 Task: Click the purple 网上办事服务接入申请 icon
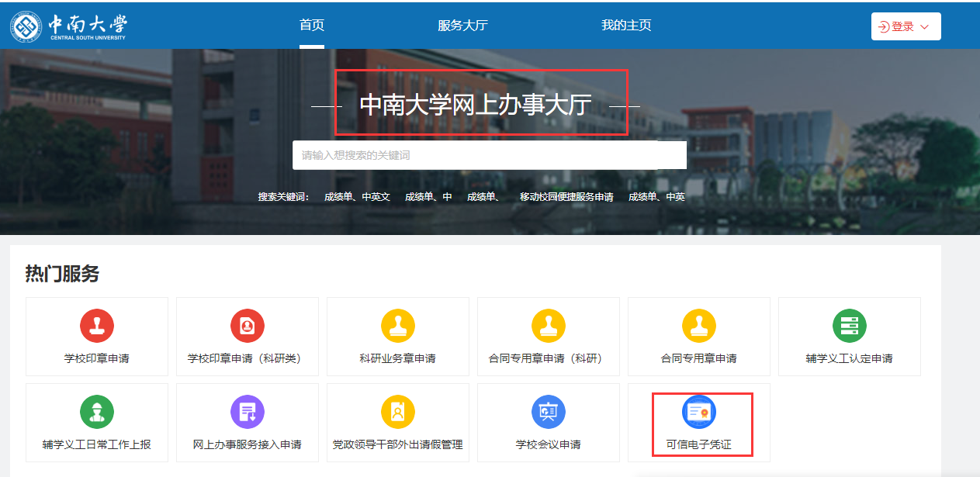point(248,411)
